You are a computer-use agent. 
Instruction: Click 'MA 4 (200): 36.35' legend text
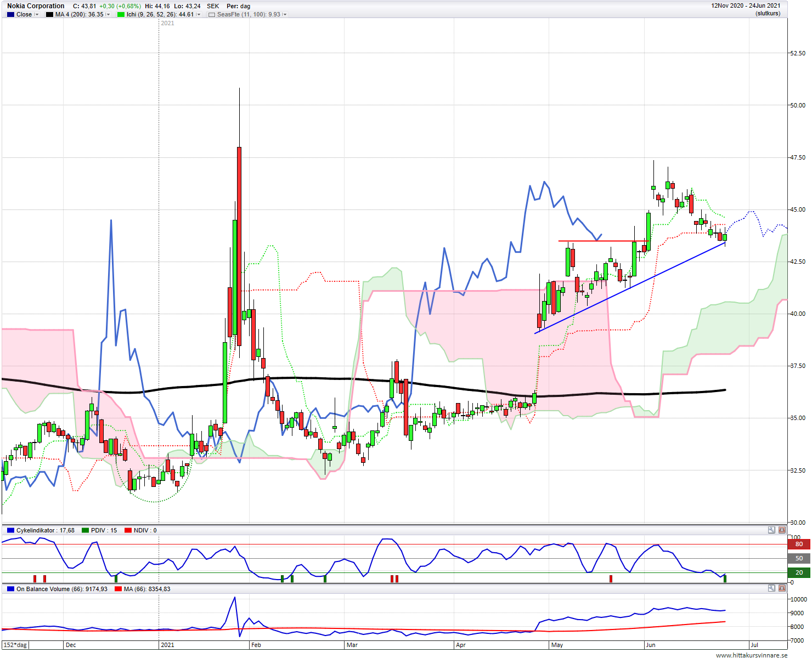point(80,15)
